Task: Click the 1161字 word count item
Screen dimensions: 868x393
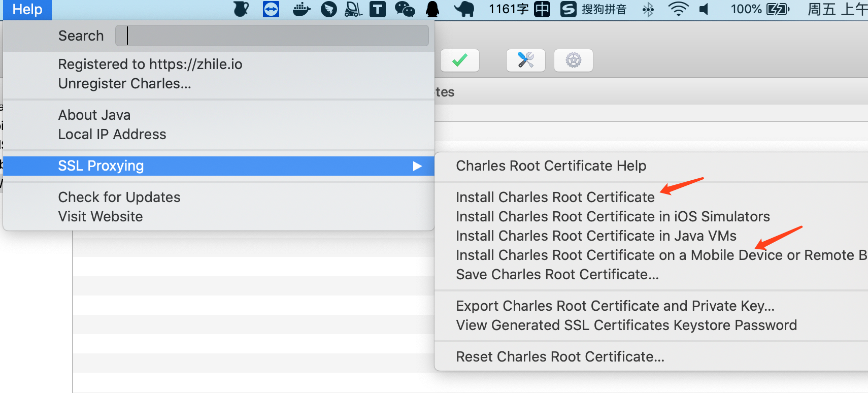Action: pyautogui.click(x=508, y=9)
